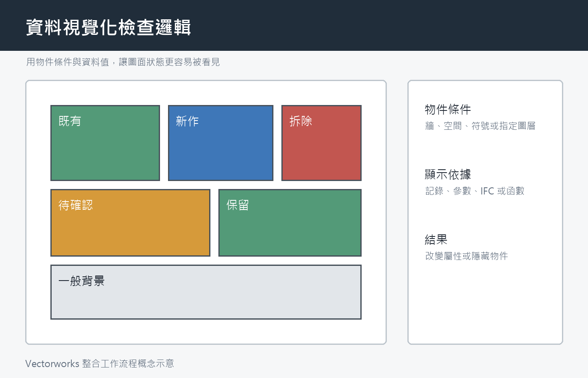Select the green 既有 block
Image resolution: width=588 pixels, height=378 pixels.
tap(105, 143)
